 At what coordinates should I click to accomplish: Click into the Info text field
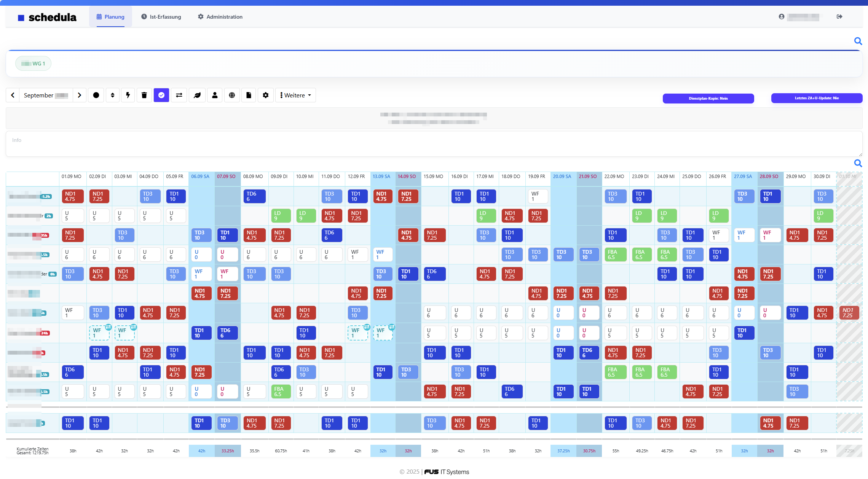434,144
